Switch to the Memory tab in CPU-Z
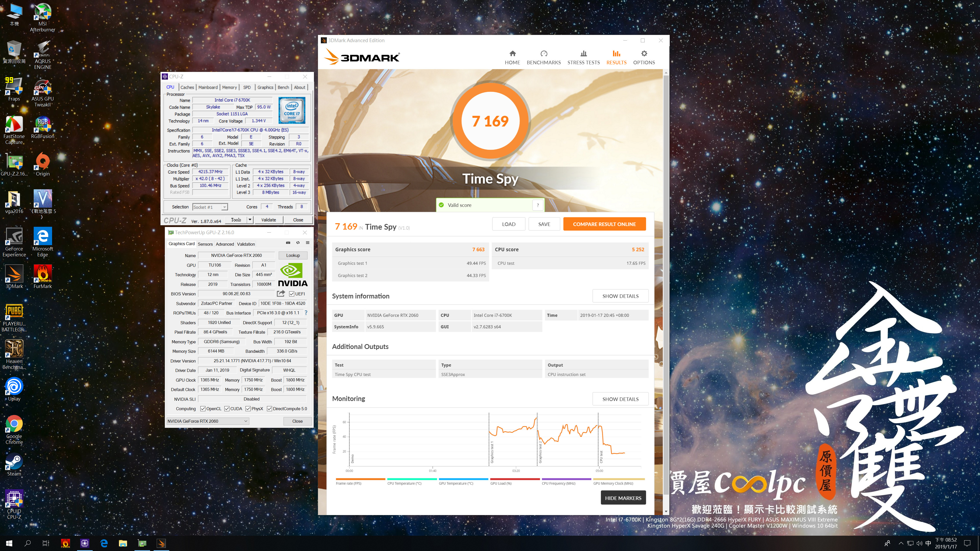The image size is (980, 551). [x=229, y=87]
